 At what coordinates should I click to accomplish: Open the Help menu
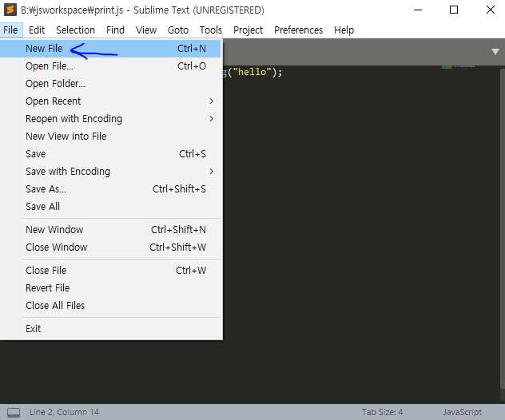click(x=344, y=30)
